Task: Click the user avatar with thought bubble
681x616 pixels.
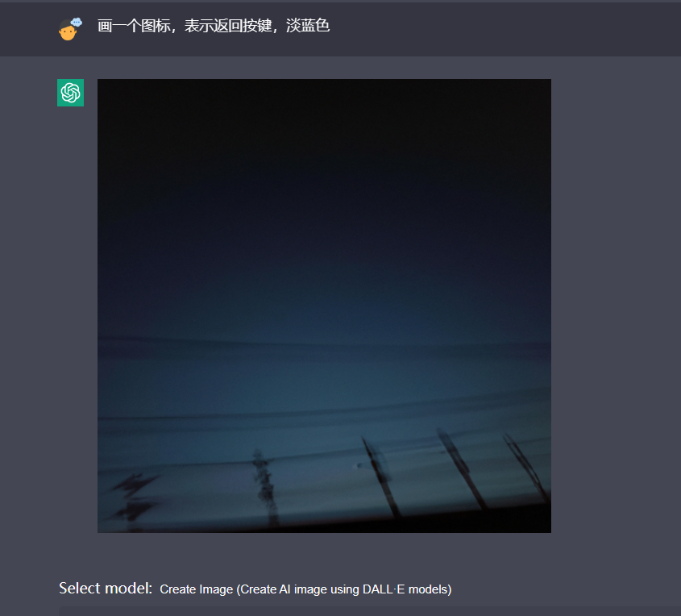Action: 70,29
